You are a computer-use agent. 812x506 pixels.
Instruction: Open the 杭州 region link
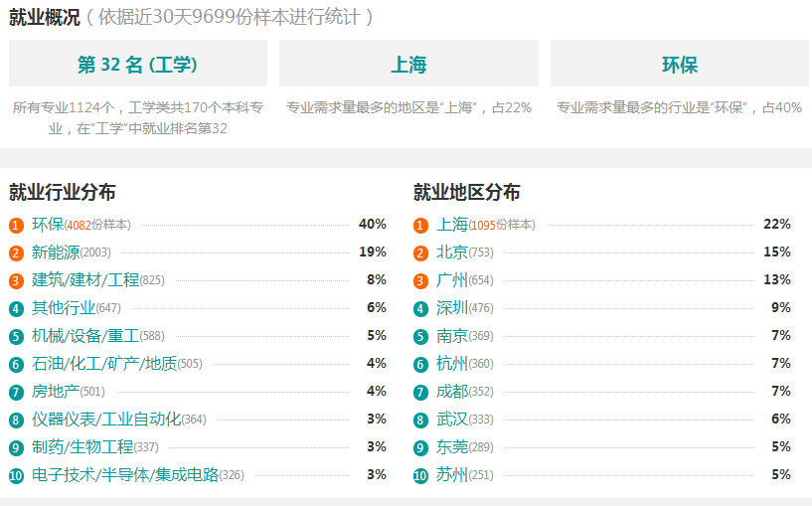[452, 364]
